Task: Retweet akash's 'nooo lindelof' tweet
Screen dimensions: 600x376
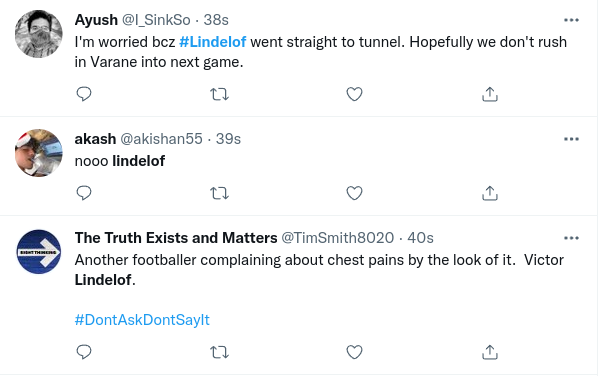Action: pos(220,193)
